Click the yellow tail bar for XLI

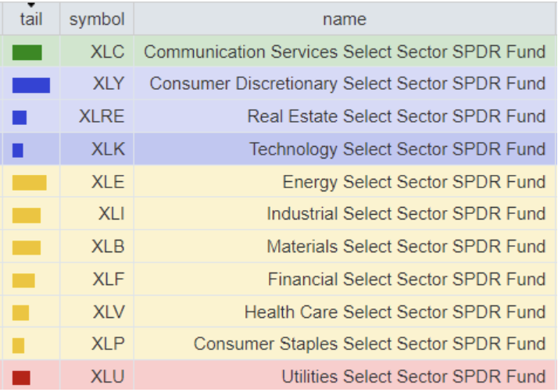click(x=27, y=215)
